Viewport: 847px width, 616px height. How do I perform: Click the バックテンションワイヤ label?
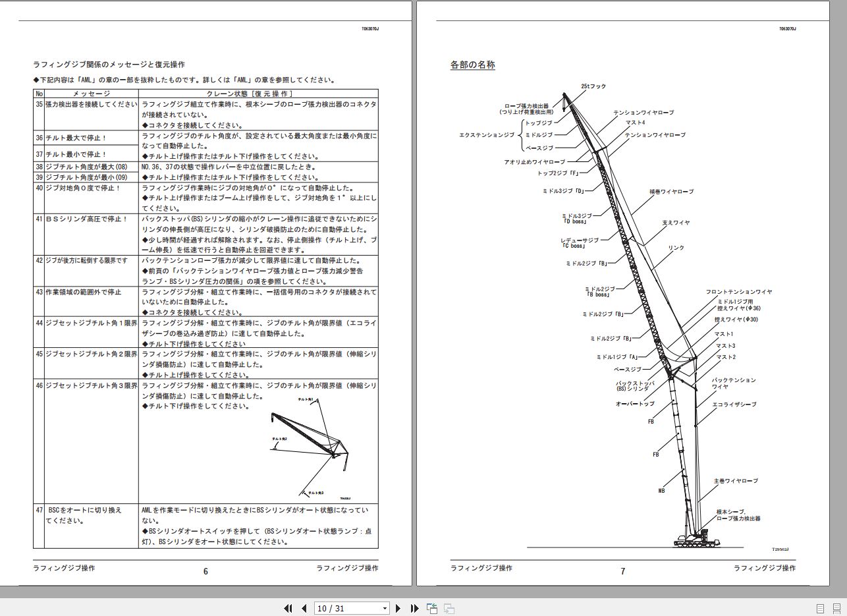click(734, 383)
